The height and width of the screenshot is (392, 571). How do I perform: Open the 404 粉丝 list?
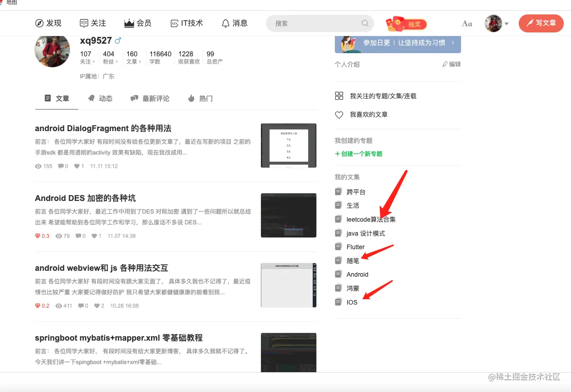click(110, 57)
